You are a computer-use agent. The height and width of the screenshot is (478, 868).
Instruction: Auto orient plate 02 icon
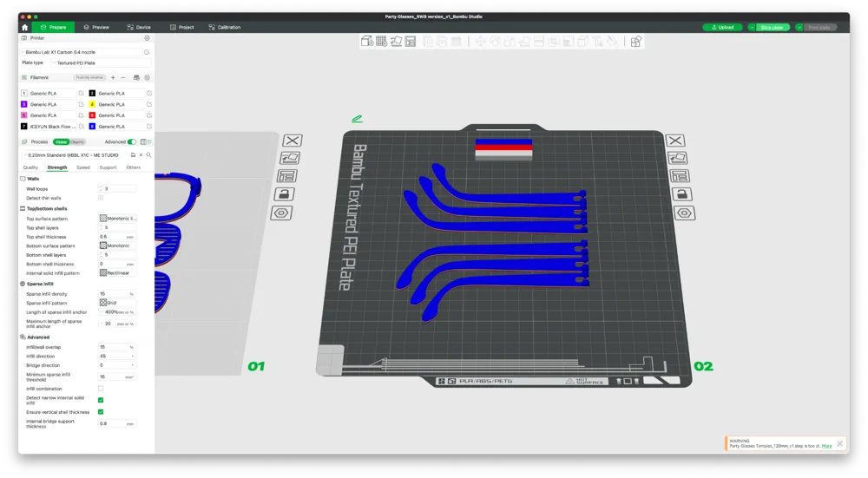[x=678, y=158]
